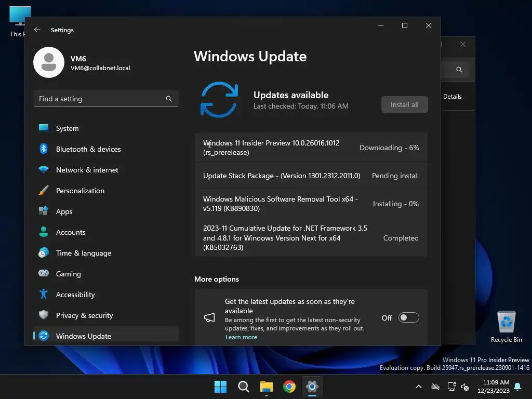Screen dimensions: 532x399
Task: Select Update Stack Package update row
Action: [x=311, y=176]
